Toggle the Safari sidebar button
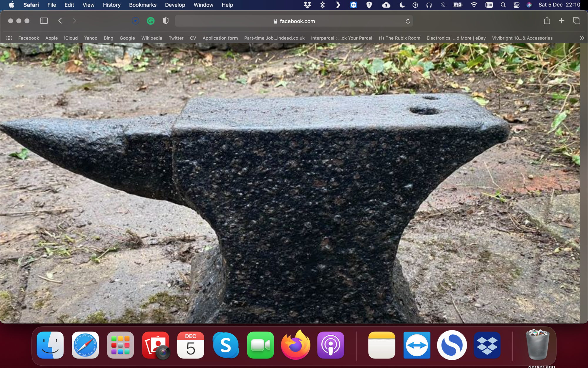Viewport: 588px width, 368px height. pos(44,21)
